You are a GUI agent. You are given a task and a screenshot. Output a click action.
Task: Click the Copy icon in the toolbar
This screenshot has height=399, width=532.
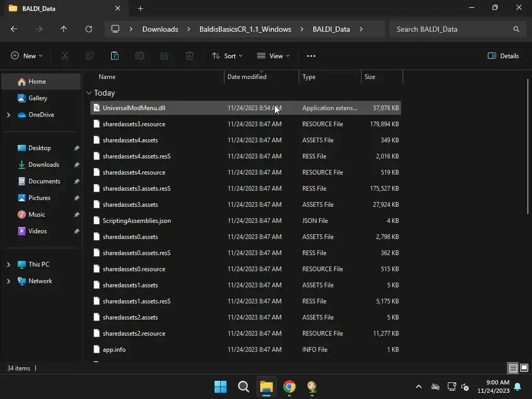pyautogui.click(x=89, y=56)
